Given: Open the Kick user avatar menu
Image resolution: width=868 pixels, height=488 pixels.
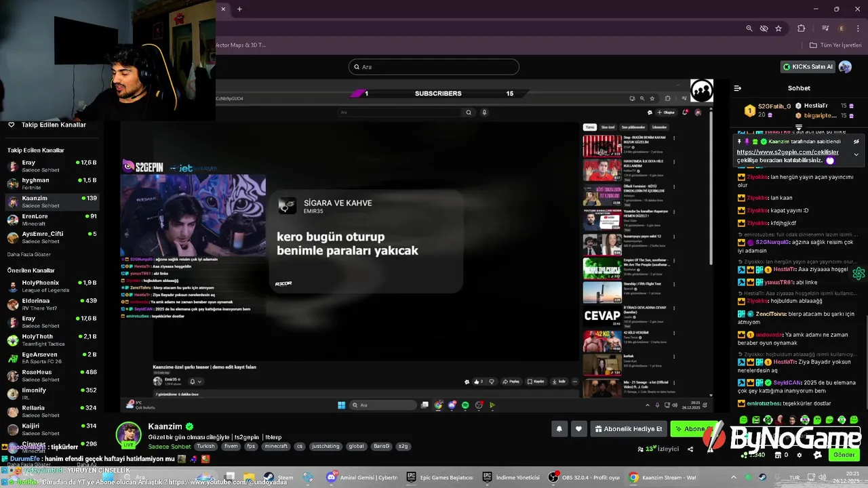Looking at the screenshot, I should pyautogui.click(x=845, y=66).
